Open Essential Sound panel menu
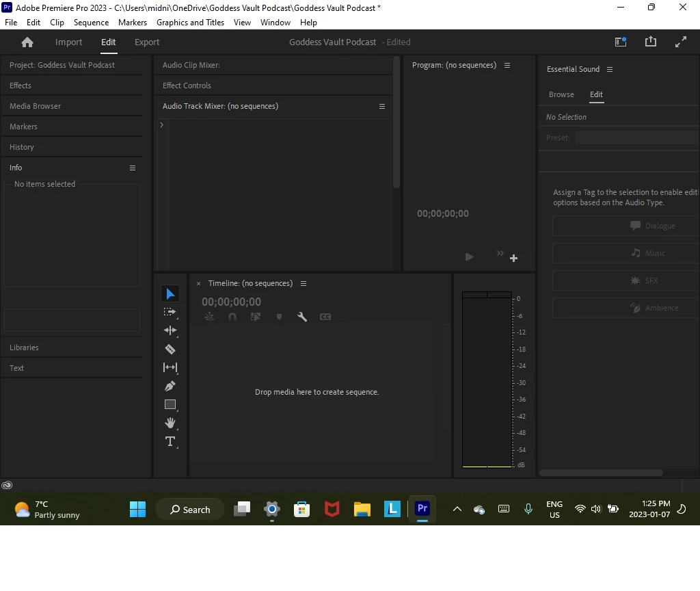 (x=610, y=69)
